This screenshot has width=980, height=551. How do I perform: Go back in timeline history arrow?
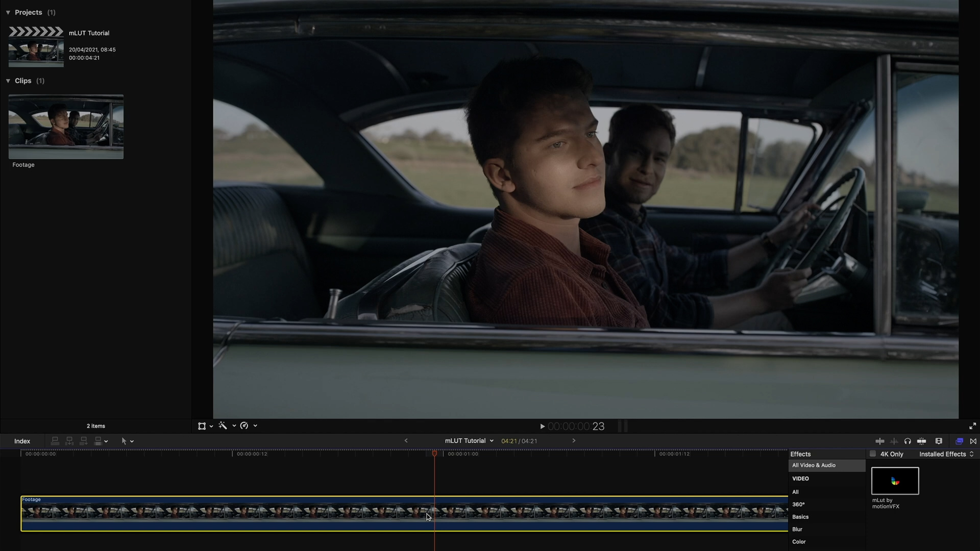[406, 441]
